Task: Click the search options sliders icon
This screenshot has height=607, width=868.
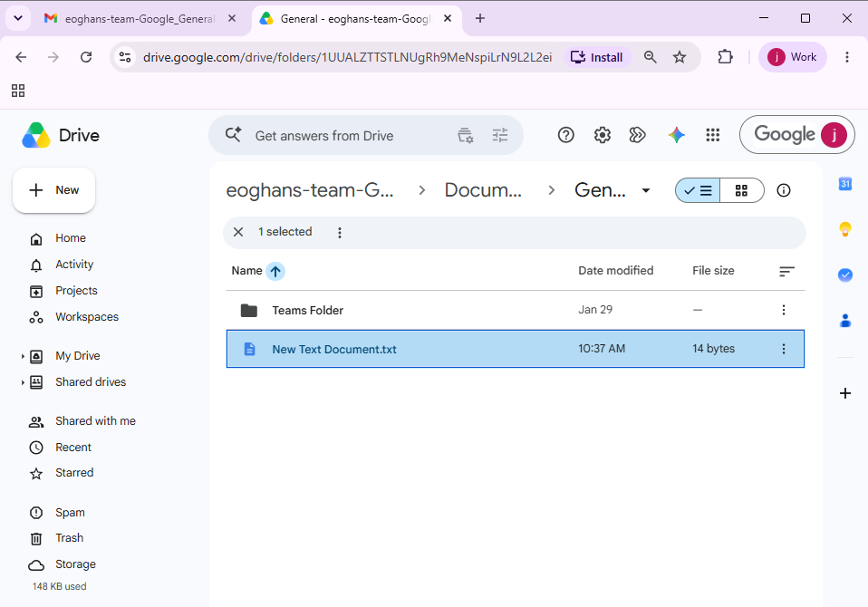Action: point(500,135)
